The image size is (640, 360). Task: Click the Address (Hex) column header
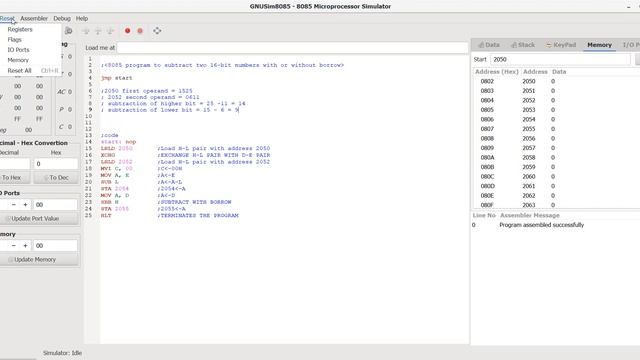coord(496,72)
